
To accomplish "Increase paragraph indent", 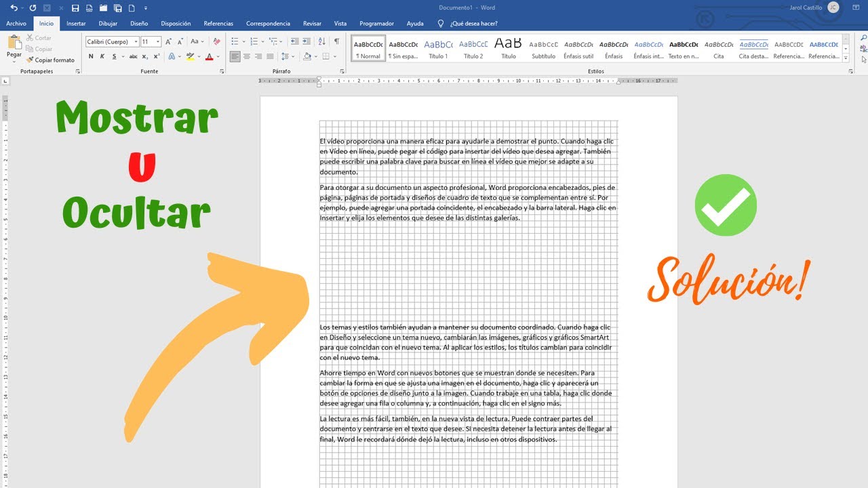I will [307, 41].
